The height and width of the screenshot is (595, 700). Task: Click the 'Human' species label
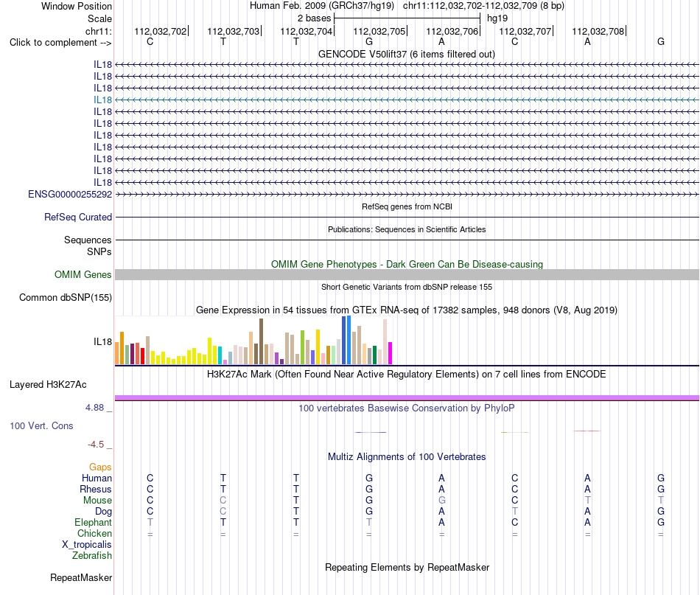pos(97,478)
